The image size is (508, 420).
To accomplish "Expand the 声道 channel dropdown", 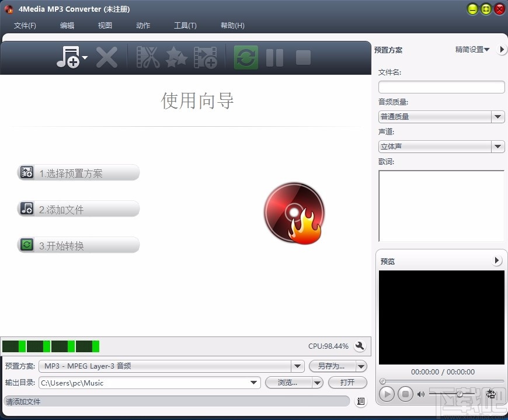I will (498, 146).
